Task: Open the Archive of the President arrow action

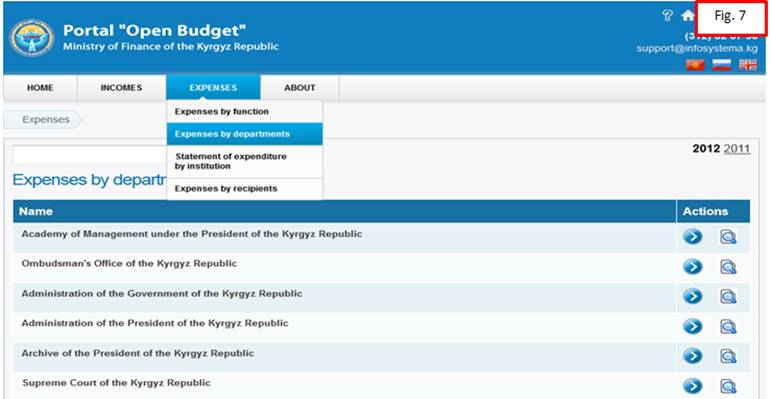Action: pos(692,356)
